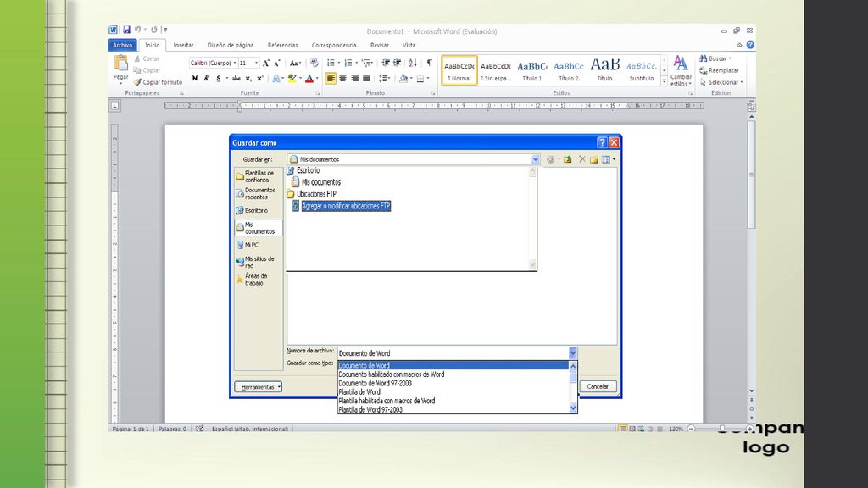The height and width of the screenshot is (488, 868).
Task: Switch to the Diseño de página tab
Action: [231, 46]
